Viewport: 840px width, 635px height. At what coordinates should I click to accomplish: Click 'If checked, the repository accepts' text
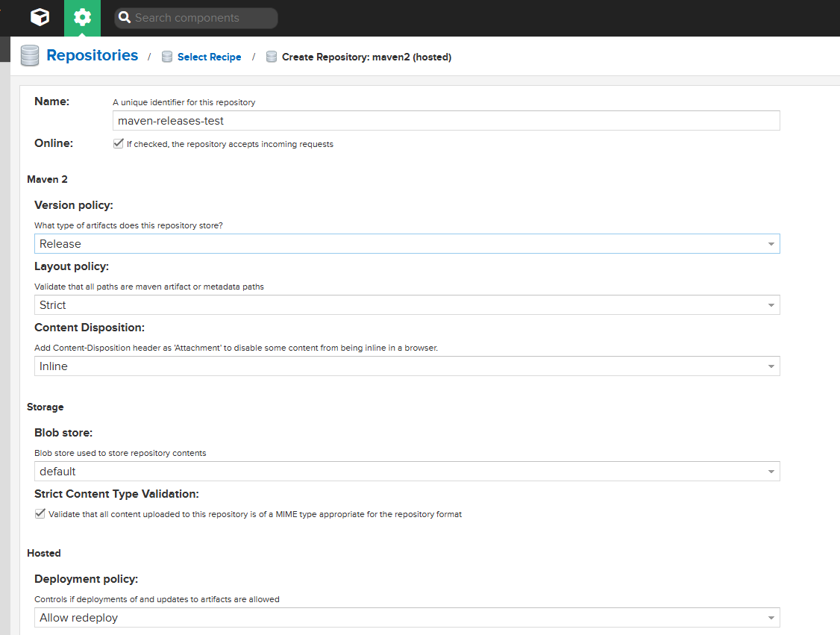pyautogui.click(x=230, y=144)
